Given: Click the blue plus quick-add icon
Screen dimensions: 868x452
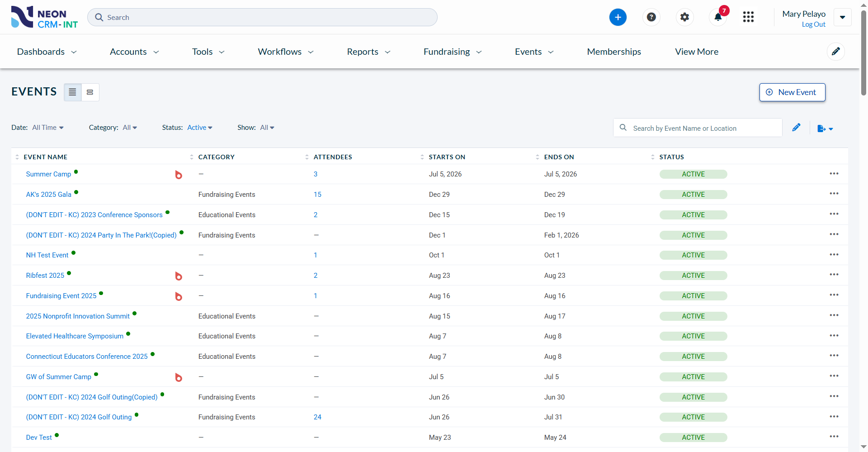Looking at the screenshot, I should [618, 17].
